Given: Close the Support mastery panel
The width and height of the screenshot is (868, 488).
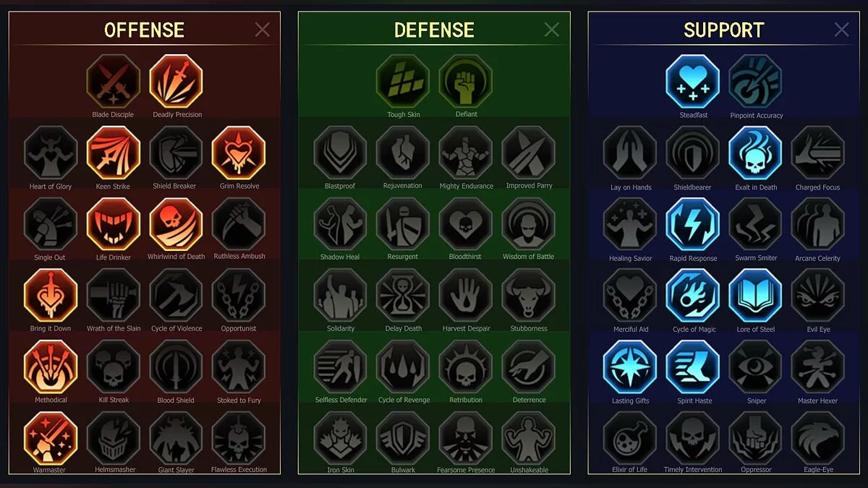Looking at the screenshot, I should coord(841,30).
